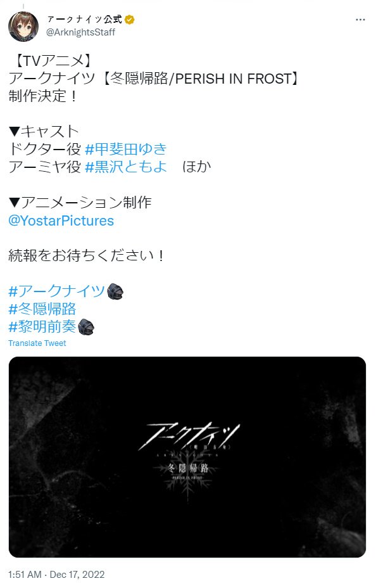Open the Arknights account profile avatar
The height and width of the screenshot is (588, 376).
tap(23, 26)
